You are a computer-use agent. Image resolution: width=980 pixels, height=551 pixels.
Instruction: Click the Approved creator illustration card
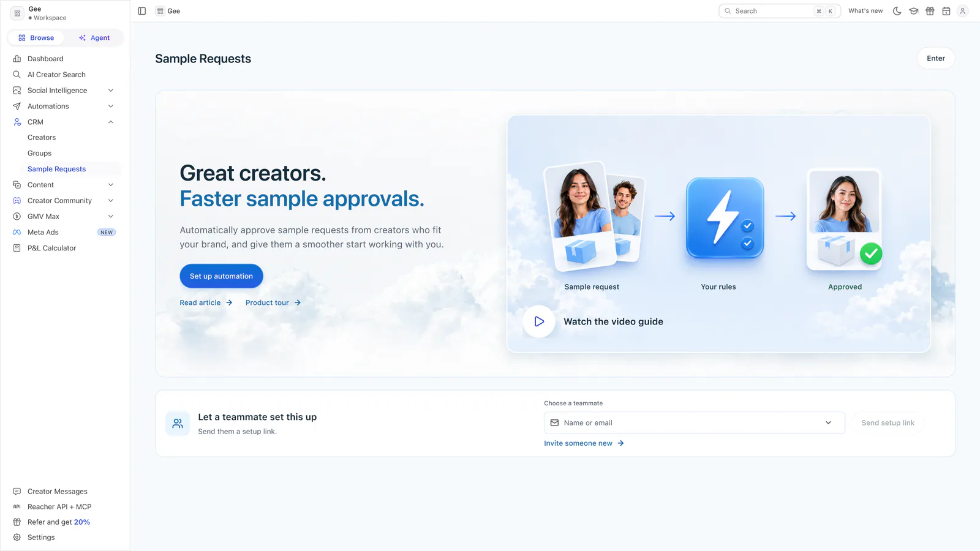[x=845, y=219]
